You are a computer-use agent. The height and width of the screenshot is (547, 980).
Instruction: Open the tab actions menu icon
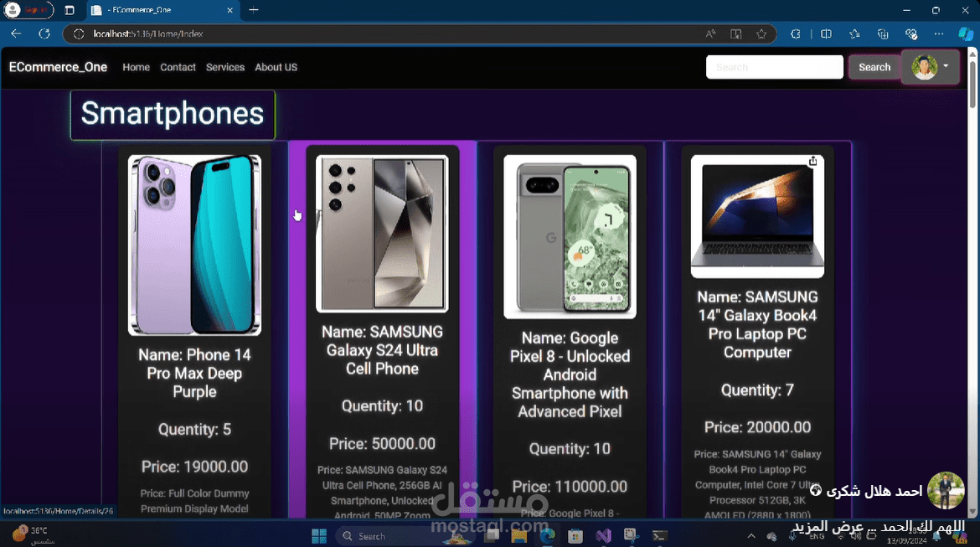(70, 10)
